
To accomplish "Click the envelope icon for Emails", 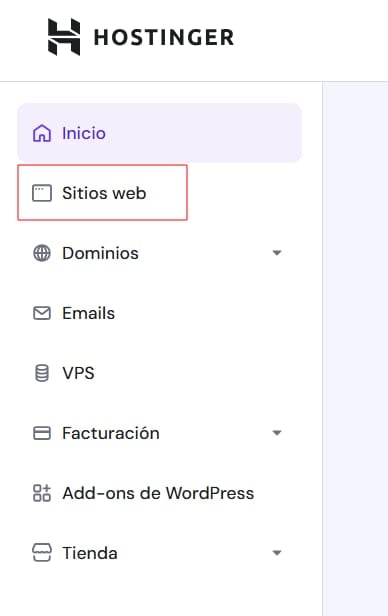I will pyautogui.click(x=42, y=313).
